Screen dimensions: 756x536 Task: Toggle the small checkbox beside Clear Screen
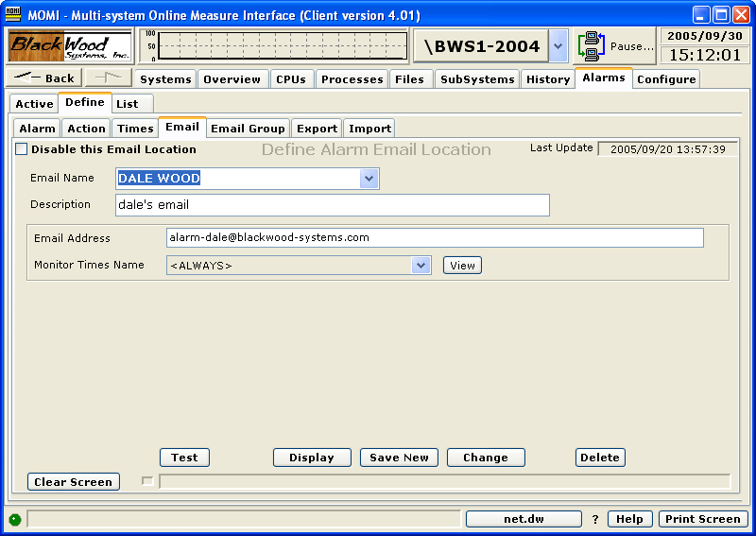point(147,481)
